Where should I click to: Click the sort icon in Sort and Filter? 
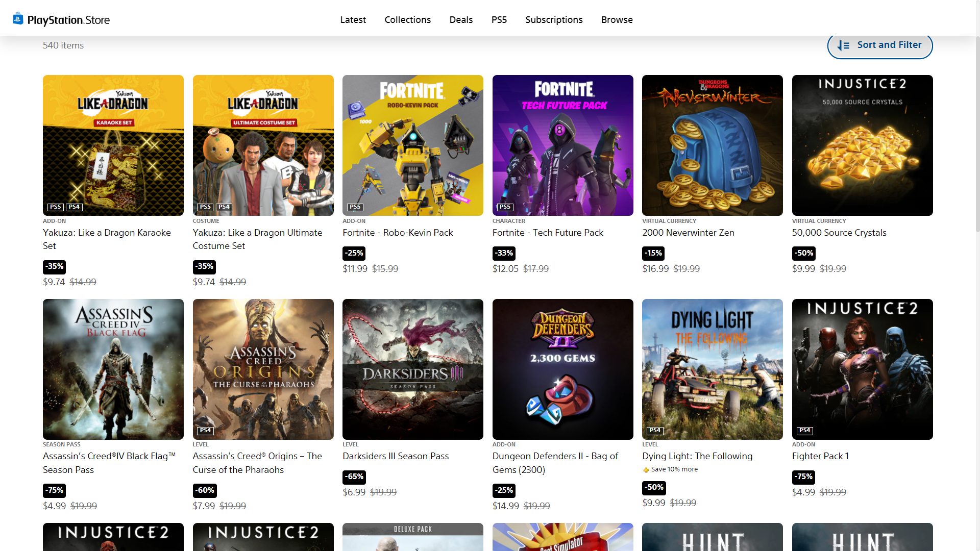843,45
